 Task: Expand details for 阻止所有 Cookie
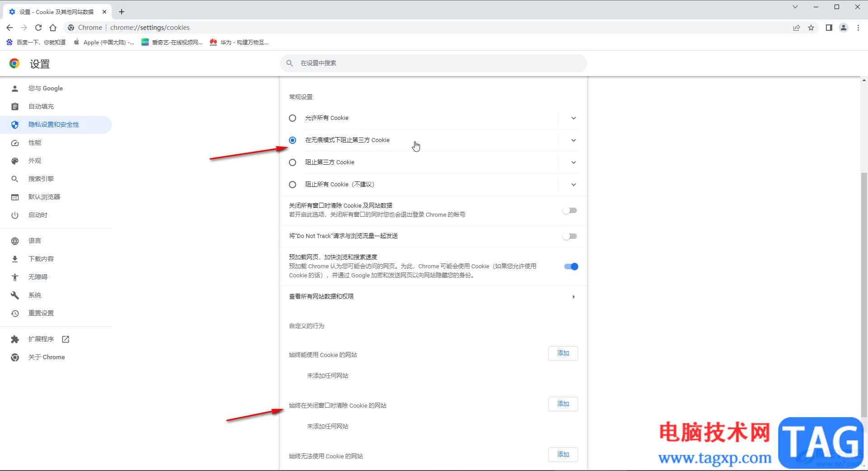tap(573, 185)
